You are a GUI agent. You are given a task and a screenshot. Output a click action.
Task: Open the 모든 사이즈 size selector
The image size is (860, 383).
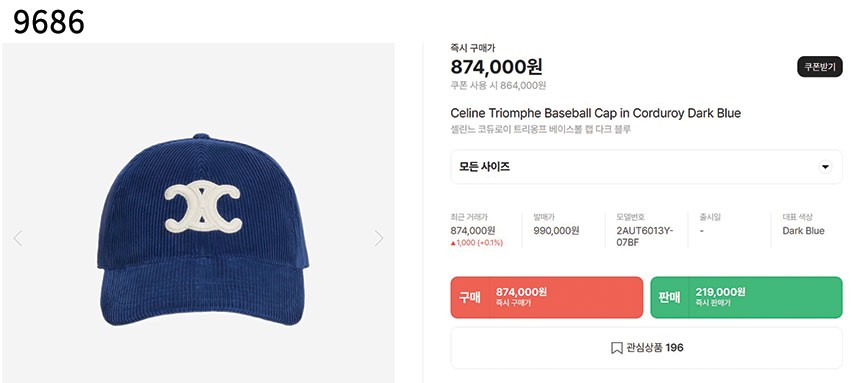tap(646, 167)
